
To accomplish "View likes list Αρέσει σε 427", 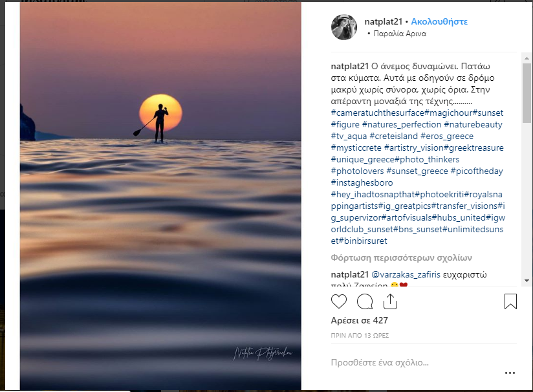I will [x=359, y=319].
